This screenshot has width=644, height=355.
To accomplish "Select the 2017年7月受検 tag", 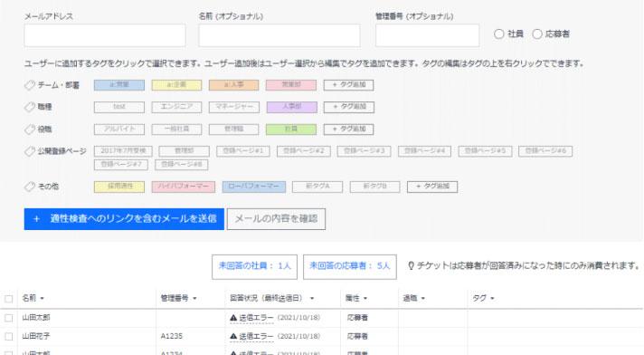I will [x=123, y=151].
